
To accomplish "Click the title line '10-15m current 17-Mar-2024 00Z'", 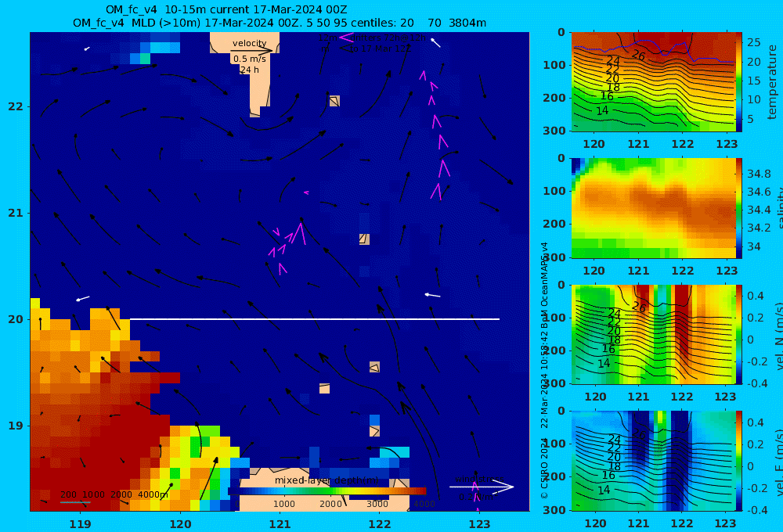I will point(226,9).
